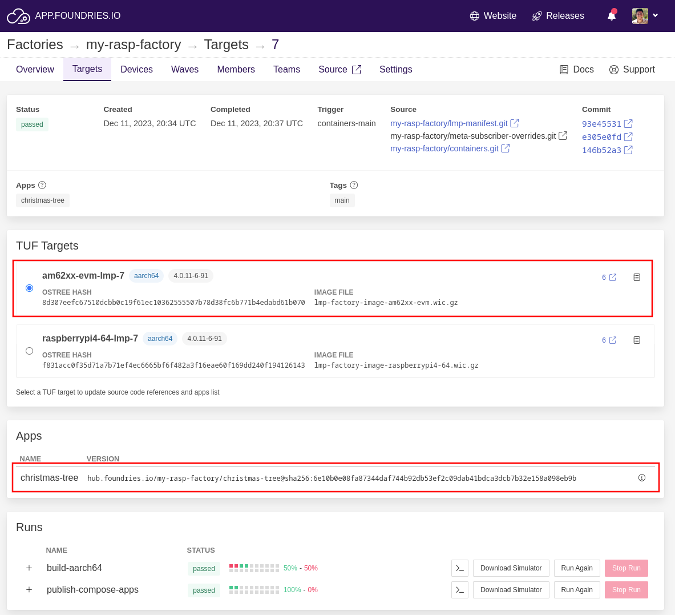Click info icon on christmas-tree app row
675x615 pixels.
pos(641,478)
